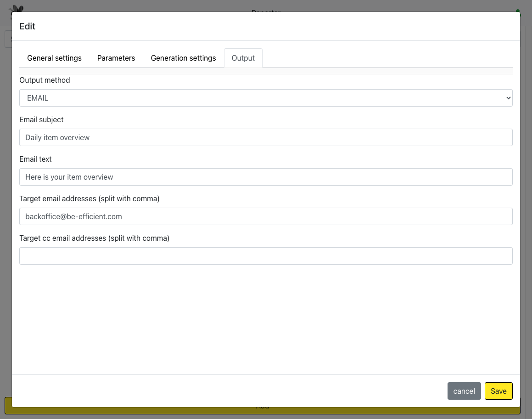Click the Email subject label
This screenshot has height=419, width=532.
pos(41,119)
